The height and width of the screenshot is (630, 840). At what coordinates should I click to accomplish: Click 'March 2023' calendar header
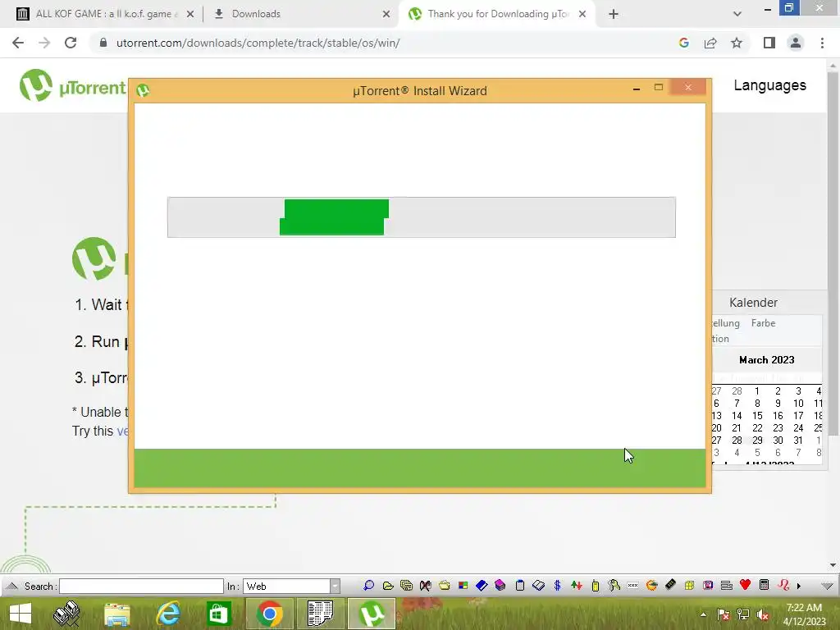point(767,360)
